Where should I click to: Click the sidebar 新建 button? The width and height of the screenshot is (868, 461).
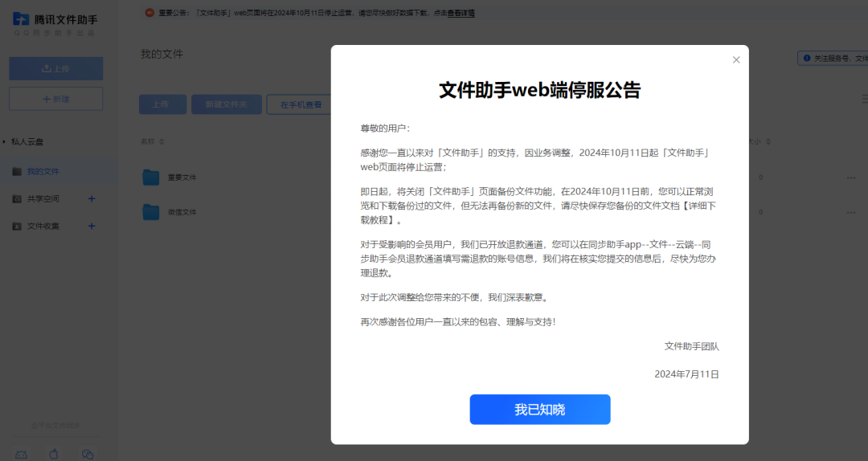click(x=56, y=99)
